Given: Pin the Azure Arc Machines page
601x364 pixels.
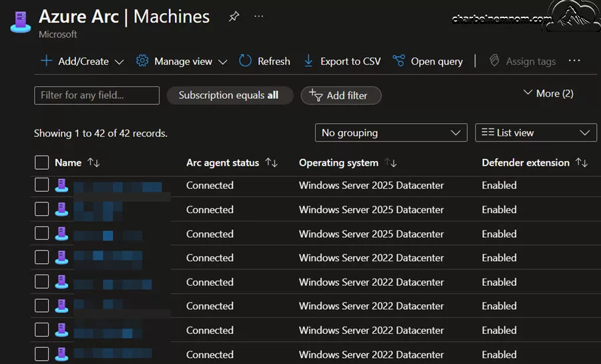Looking at the screenshot, I should pyautogui.click(x=234, y=17).
